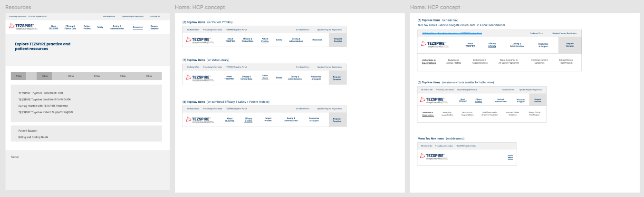Viewport: 644px width, 197px height.
Task: Click Request Samples button in Patient Profiles variant
Action: click(337, 40)
